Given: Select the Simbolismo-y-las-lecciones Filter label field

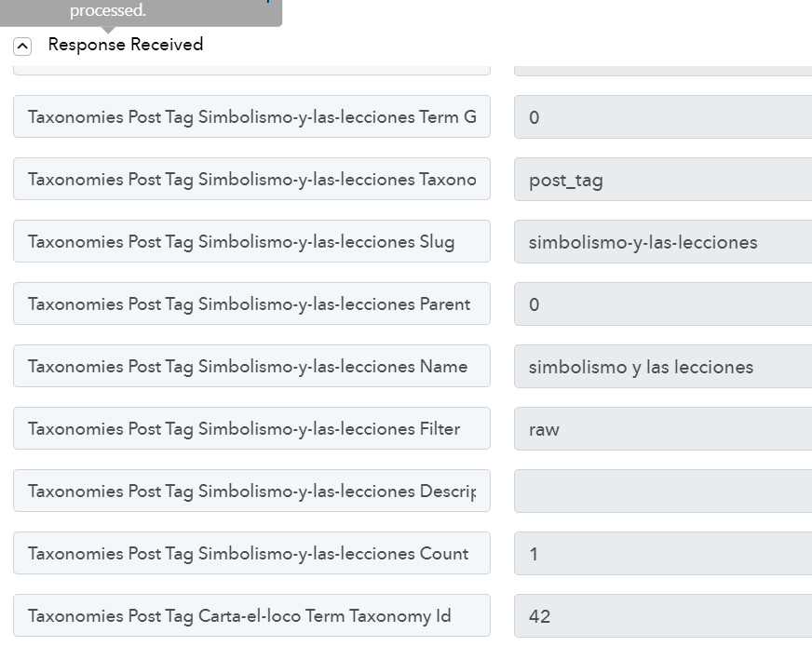Looking at the screenshot, I should point(251,428).
